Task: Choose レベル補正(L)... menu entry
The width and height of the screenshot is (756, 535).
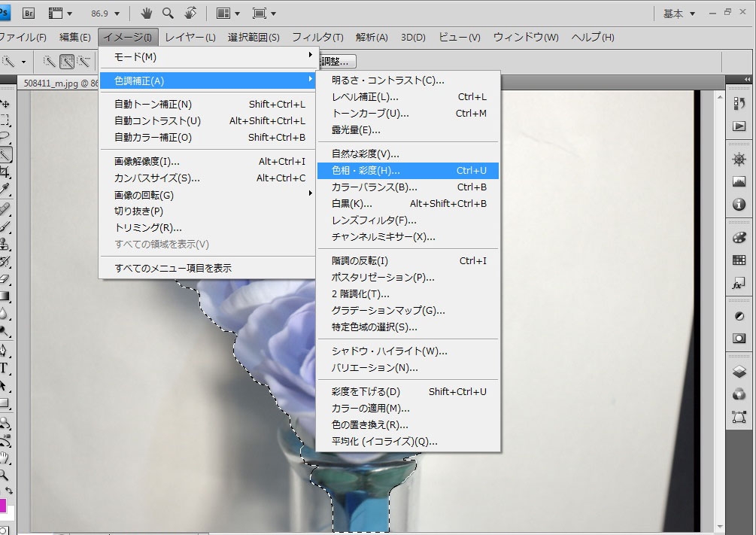Action: (x=408, y=96)
